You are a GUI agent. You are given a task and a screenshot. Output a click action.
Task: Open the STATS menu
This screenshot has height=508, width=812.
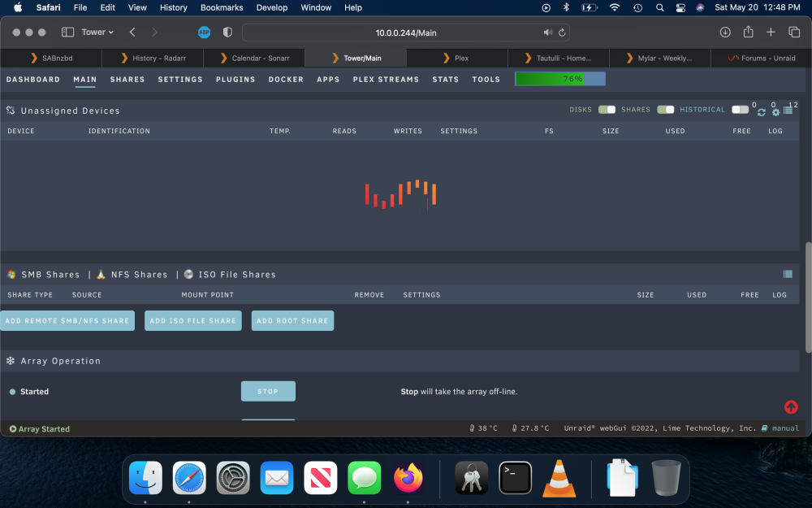(445, 80)
